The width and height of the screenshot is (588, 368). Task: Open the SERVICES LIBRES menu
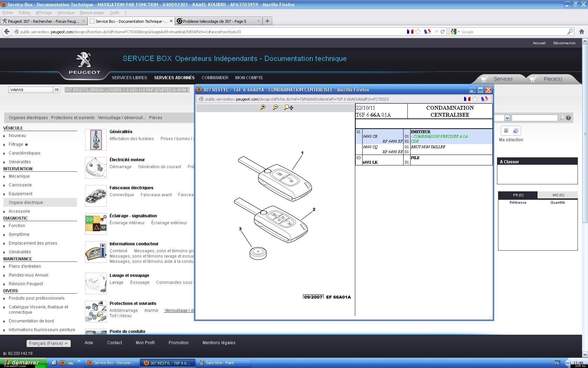point(129,78)
